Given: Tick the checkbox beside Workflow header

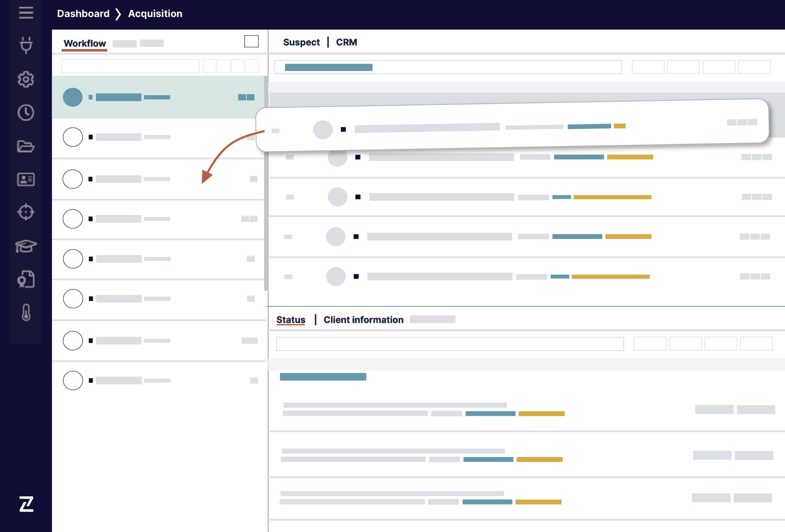Looking at the screenshot, I should [252, 41].
